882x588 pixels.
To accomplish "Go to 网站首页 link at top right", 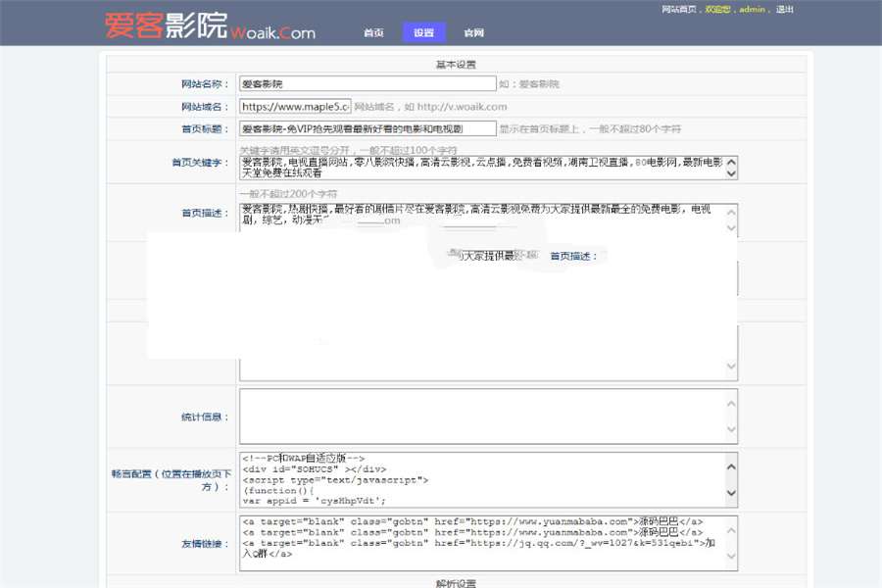I will pyautogui.click(x=678, y=9).
